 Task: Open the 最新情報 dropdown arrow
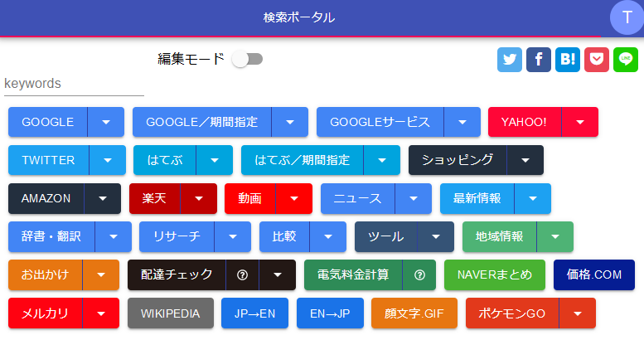click(533, 198)
